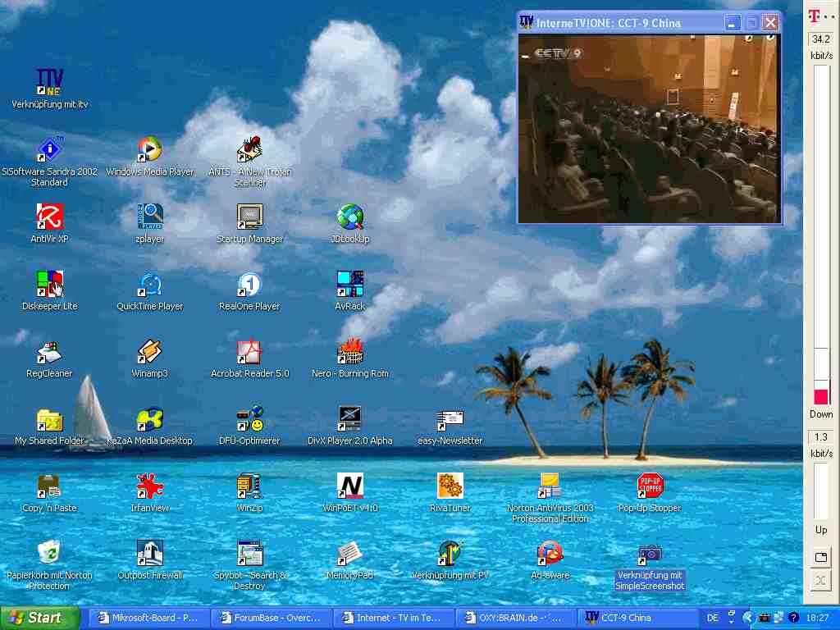
Task: Open Startup Manager icon
Action: click(249, 217)
